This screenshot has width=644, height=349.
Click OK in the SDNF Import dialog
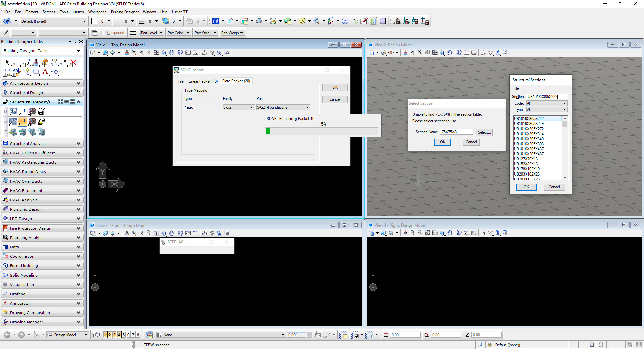pyautogui.click(x=334, y=87)
